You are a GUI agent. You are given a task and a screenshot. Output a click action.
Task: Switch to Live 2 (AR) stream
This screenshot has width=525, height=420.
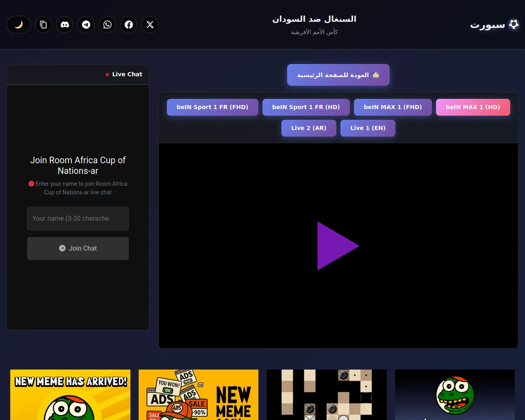pyautogui.click(x=308, y=128)
